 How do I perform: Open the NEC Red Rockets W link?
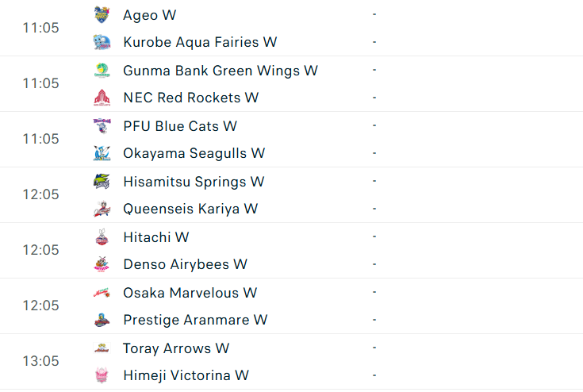pos(190,98)
